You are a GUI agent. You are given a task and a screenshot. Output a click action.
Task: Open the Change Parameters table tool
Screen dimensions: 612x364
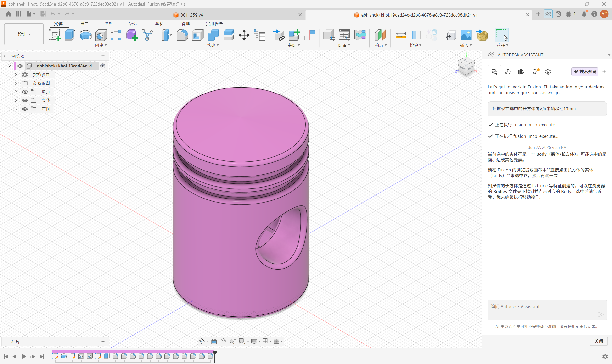pos(259,35)
